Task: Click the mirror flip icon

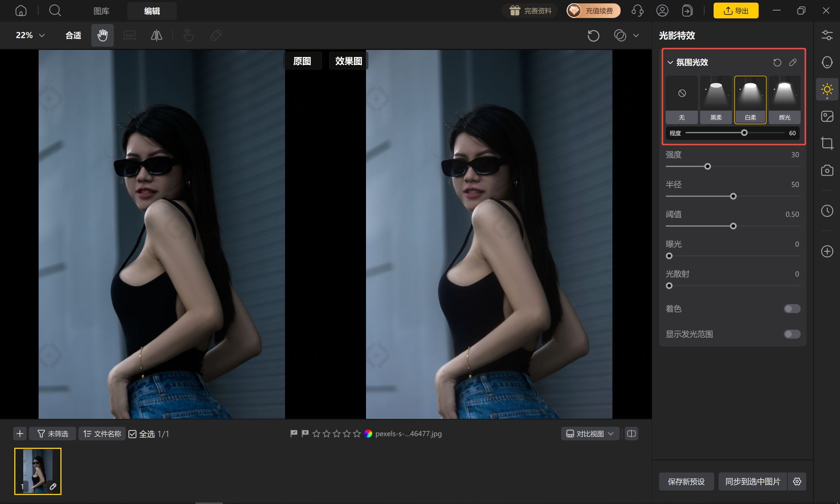Action: (x=156, y=35)
